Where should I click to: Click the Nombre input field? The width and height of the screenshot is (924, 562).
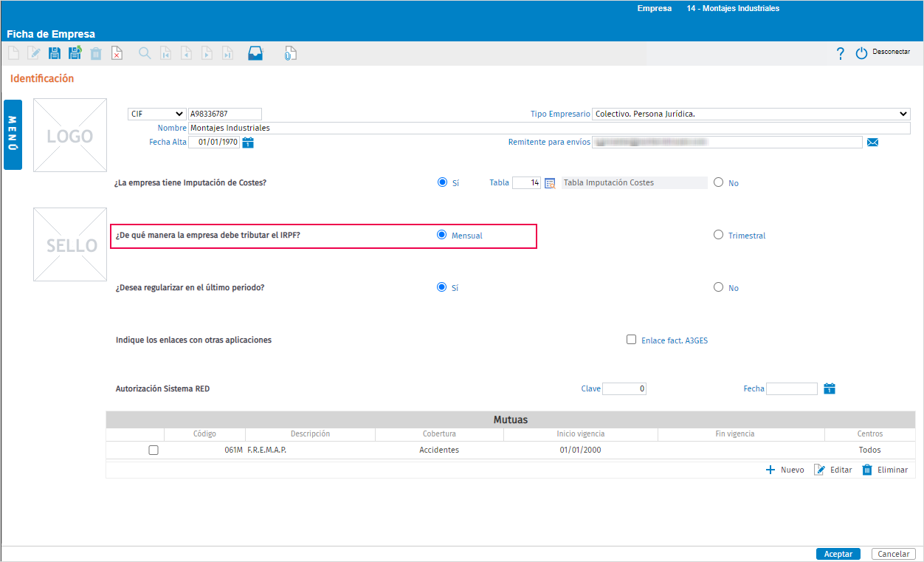[549, 128]
